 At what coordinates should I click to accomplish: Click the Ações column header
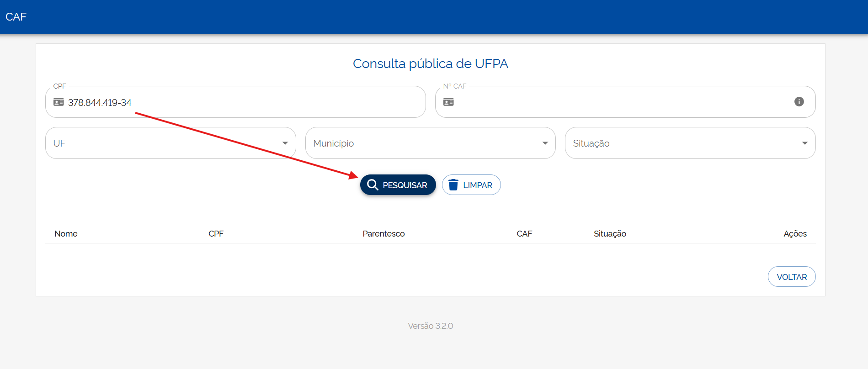coord(795,234)
